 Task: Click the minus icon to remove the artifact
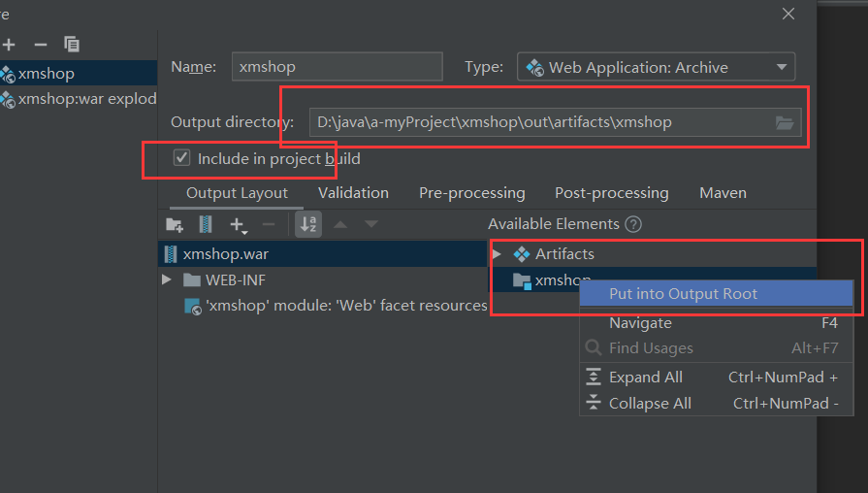(x=41, y=44)
